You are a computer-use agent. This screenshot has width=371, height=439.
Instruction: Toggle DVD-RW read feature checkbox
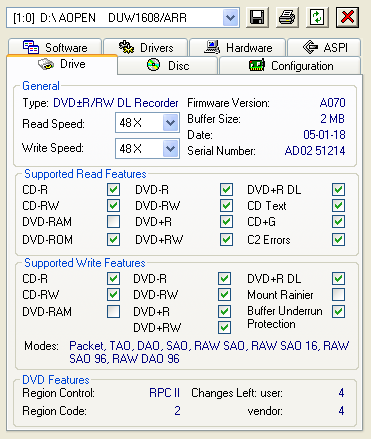226,205
